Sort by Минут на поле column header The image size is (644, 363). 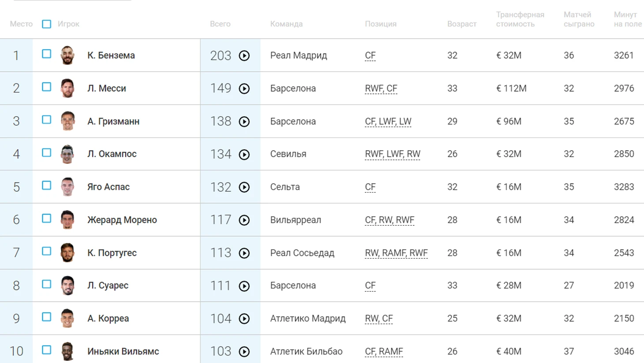(628, 19)
